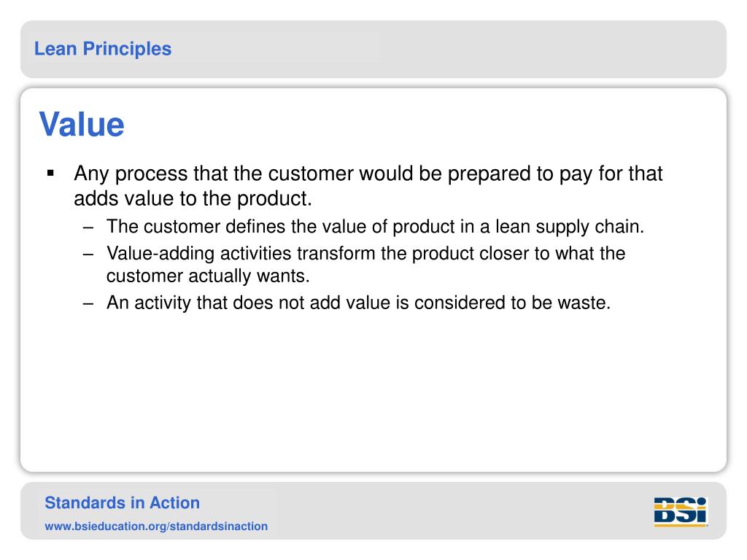Image resolution: width=747 pixels, height=560 pixels.
Task: Click the Value slide heading
Action: point(82,124)
